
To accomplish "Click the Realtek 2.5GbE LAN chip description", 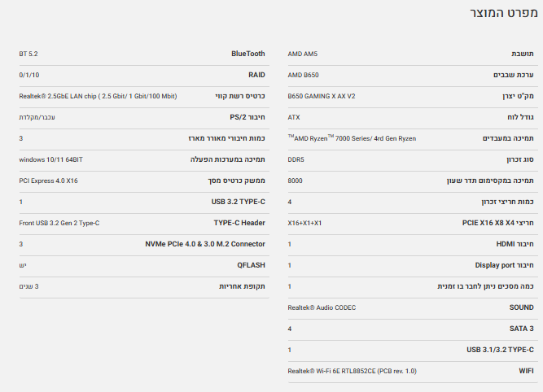I will (98, 96).
